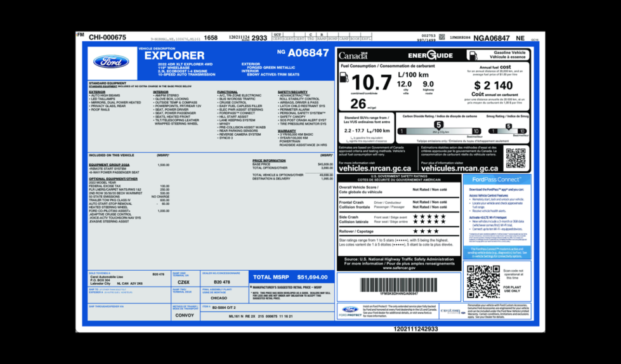621x364 pixels.
Task: Click the CZ6X ramp code
Action: (183, 282)
